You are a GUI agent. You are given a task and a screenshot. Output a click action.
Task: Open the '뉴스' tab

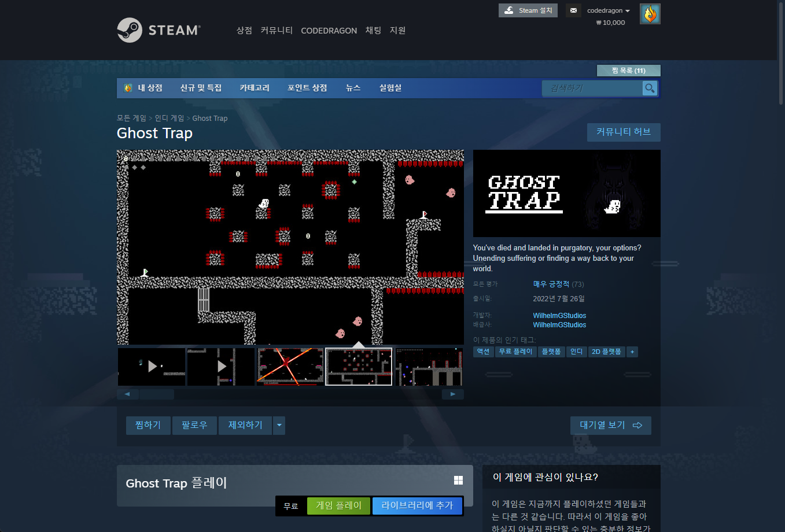[353, 88]
